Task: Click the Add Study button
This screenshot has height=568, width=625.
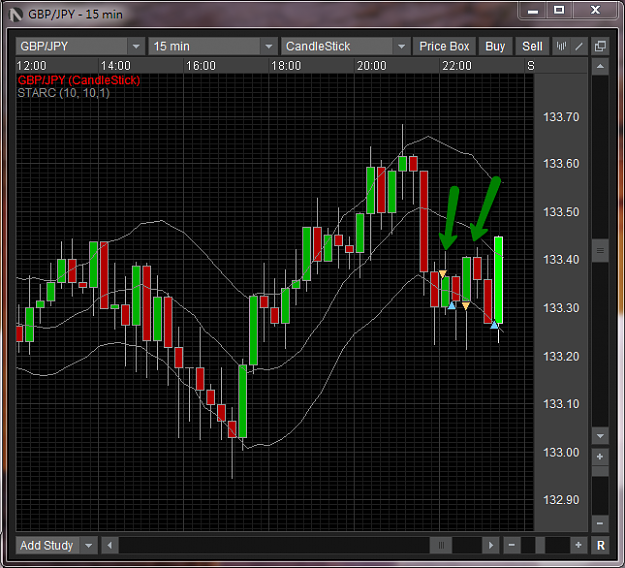Action: (x=47, y=545)
